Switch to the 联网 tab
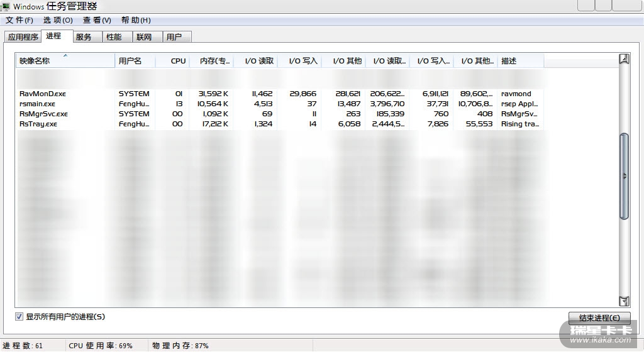The image size is (644, 352). 147,37
